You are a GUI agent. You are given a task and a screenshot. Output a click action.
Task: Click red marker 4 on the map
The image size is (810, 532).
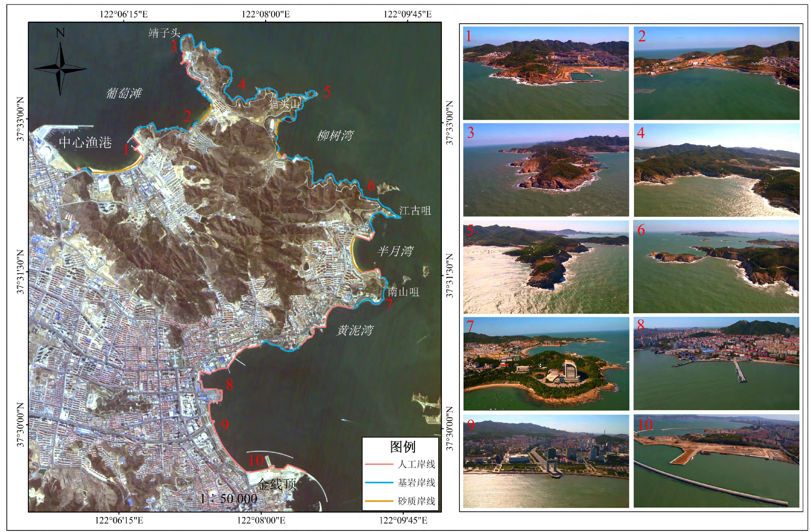[x=242, y=84]
